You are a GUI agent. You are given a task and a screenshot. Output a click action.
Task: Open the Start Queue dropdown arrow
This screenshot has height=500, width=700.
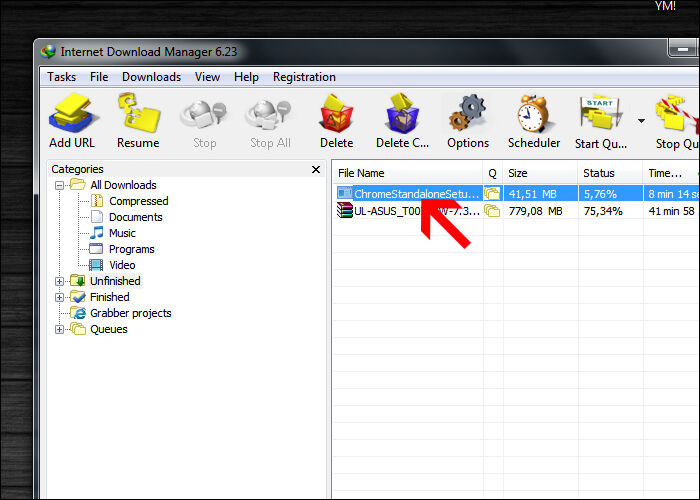642,121
